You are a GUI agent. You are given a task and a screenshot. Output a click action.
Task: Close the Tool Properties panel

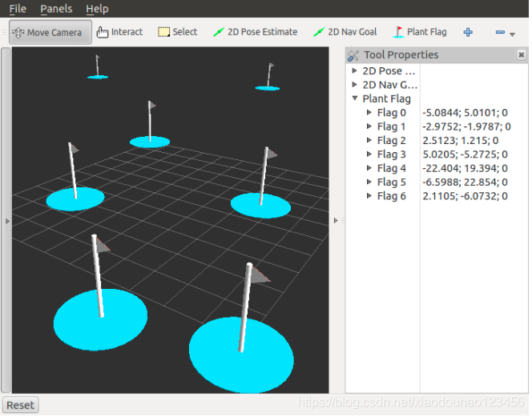coord(522,54)
